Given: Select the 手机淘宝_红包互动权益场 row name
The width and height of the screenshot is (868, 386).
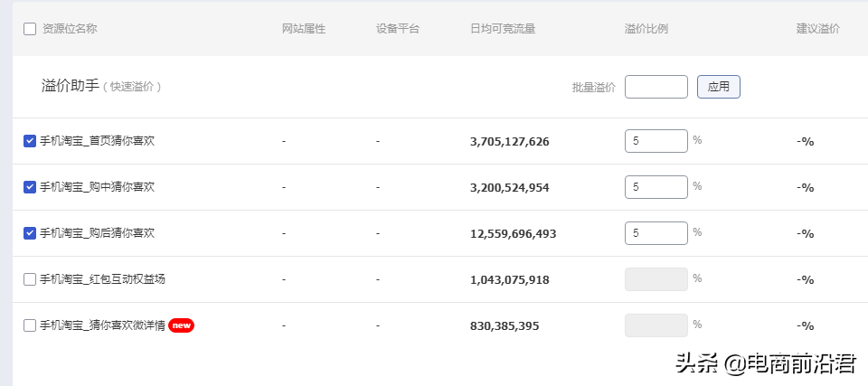Looking at the screenshot, I should [x=102, y=279].
